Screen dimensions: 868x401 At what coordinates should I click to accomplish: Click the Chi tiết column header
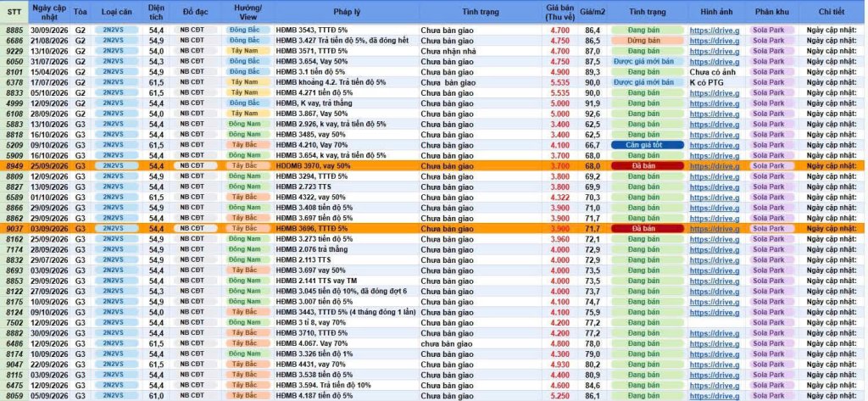click(832, 12)
